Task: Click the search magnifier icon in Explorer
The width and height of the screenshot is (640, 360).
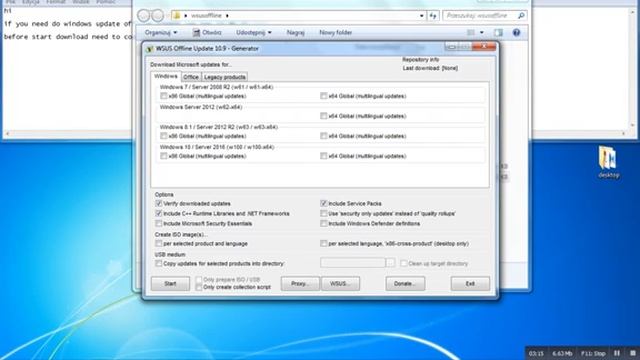Action: tap(521, 16)
